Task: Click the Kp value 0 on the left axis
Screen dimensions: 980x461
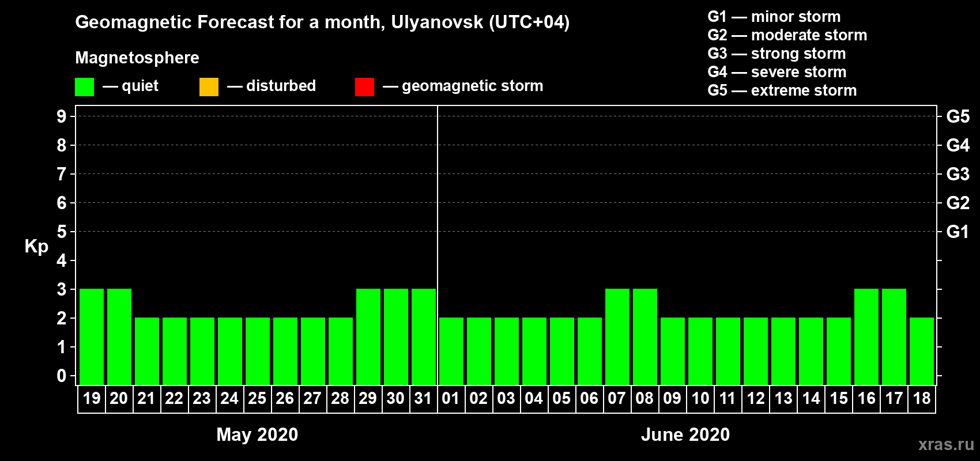Action: (62, 376)
